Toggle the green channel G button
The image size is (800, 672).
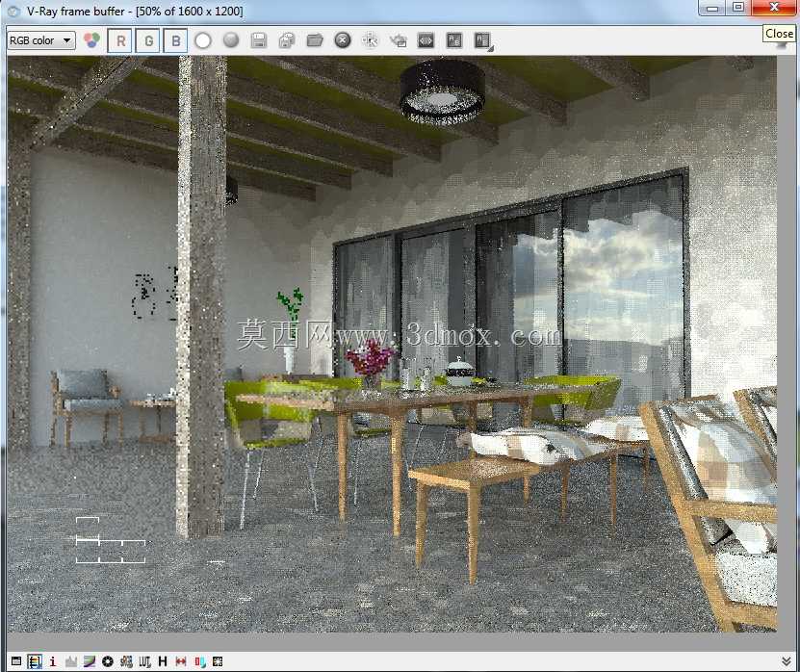click(x=148, y=40)
